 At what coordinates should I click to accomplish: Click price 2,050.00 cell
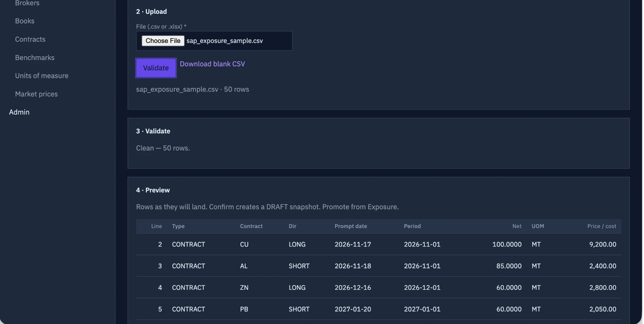coord(603,309)
